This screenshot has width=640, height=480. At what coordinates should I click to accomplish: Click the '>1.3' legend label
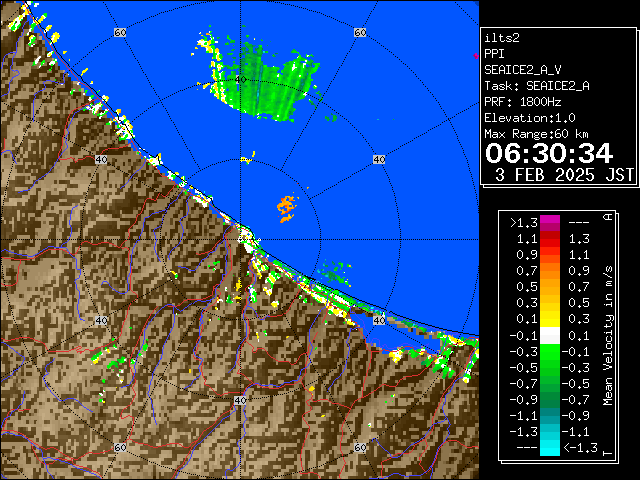(x=523, y=223)
